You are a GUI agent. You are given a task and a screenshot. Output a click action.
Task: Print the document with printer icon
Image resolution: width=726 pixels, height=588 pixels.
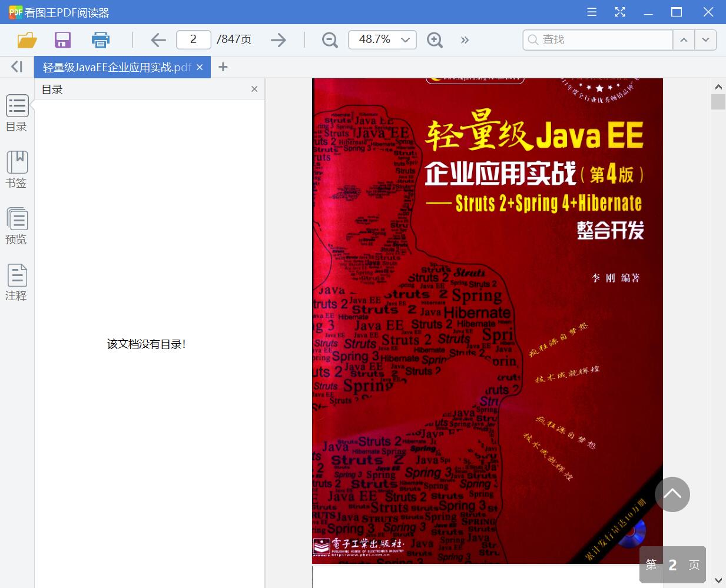tap(101, 39)
